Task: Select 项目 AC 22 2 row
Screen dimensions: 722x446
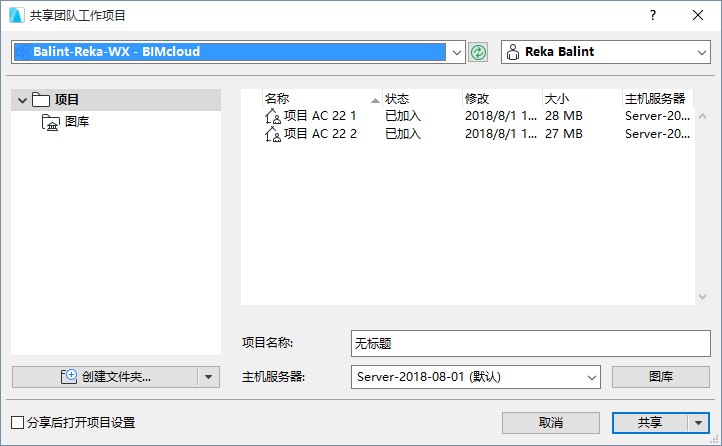Action: [467, 134]
